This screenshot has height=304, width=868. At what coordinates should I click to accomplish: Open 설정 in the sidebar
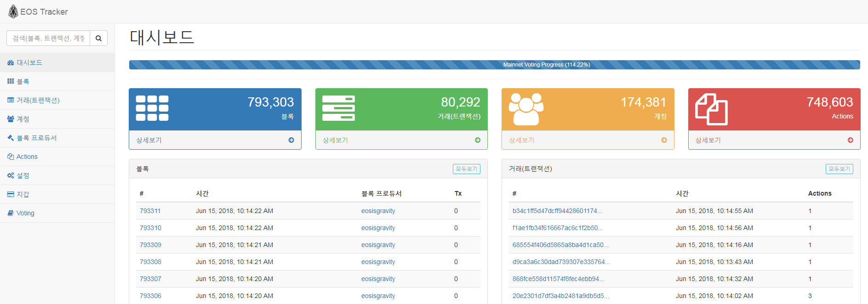click(57, 175)
